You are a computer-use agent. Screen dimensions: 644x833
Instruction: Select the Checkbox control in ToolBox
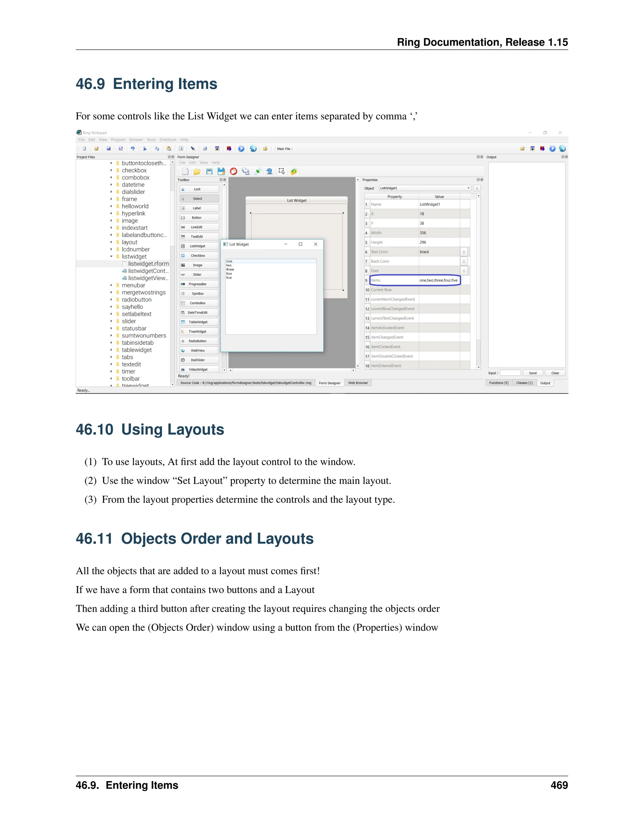pyautogui.click(x=199, y=256)
